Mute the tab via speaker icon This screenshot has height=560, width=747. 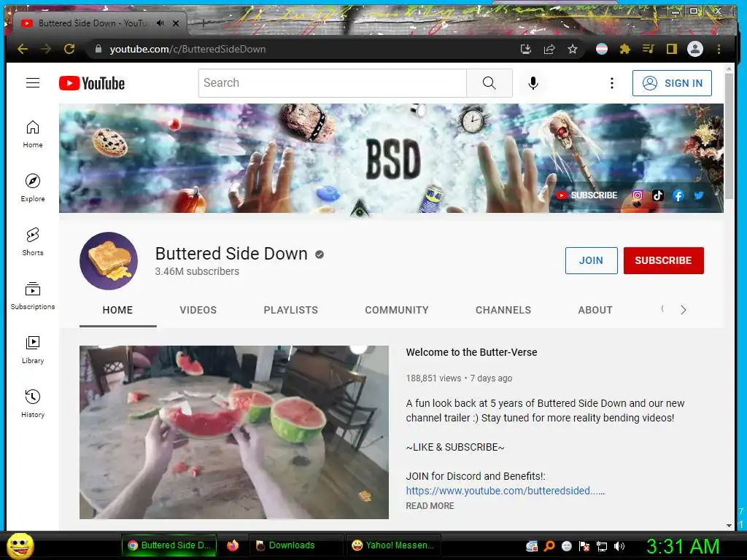[x=160, y=23]
